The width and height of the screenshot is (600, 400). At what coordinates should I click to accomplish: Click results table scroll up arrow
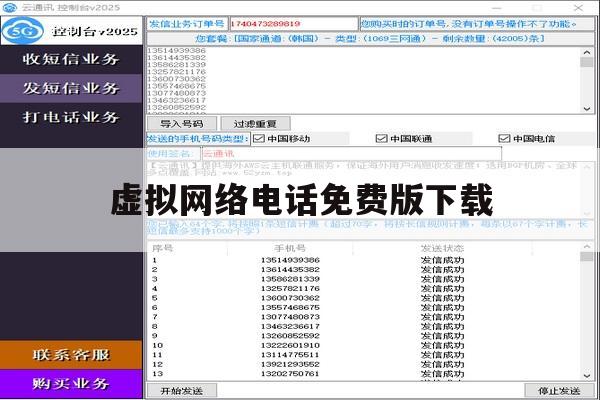[x=587, y=247]
